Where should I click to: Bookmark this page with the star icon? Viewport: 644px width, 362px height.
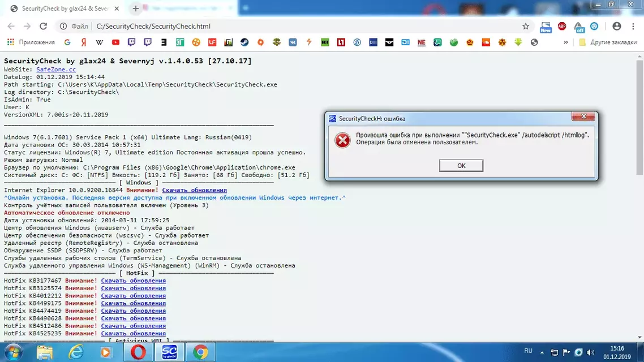click(x=526, y=26)
